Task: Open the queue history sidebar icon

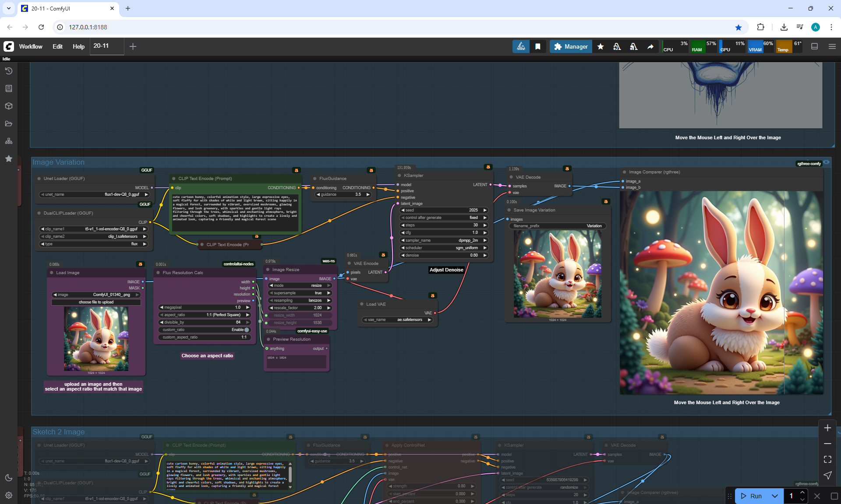Action: [8, 71]
